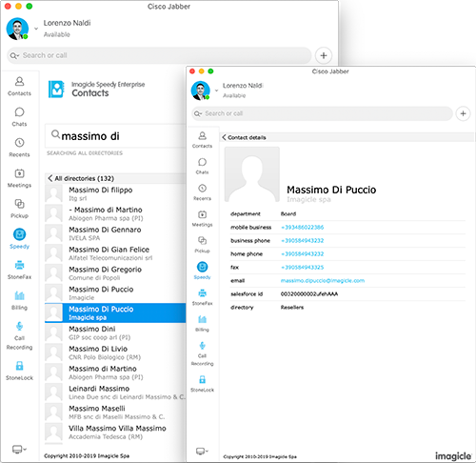Open StoneFax in front window sidebar
This screenshot has height=463, width=476.
(202, 297)
